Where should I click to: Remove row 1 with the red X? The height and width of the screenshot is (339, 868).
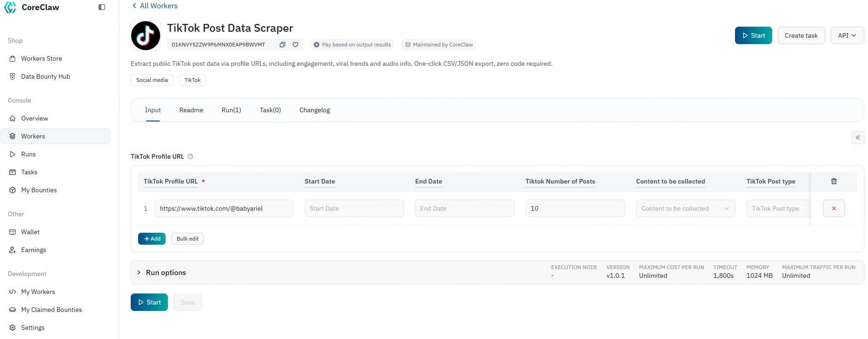833,208
